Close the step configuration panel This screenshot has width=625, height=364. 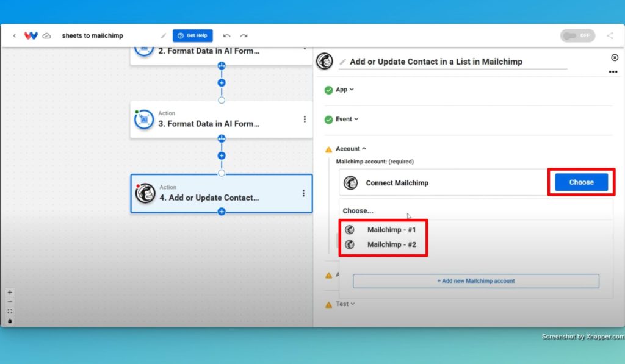615,58
